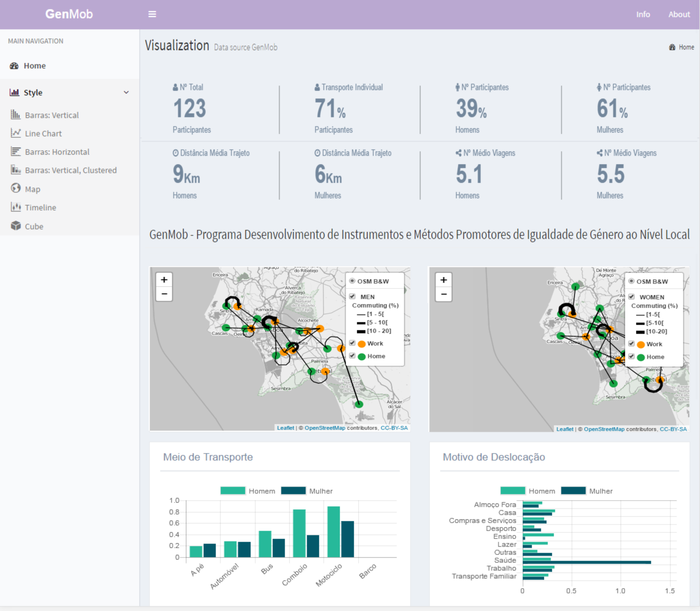The height and width of the screenshot is (611, 700).
Task: Open OpenStreetMap link on WOMEN map
Action: tap(604, 429)
